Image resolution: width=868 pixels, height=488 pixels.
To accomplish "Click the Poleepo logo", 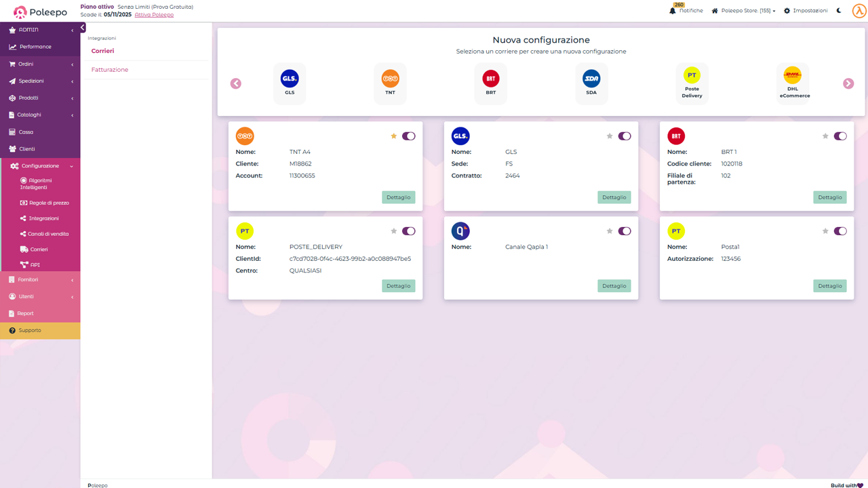I will (40, 12).
